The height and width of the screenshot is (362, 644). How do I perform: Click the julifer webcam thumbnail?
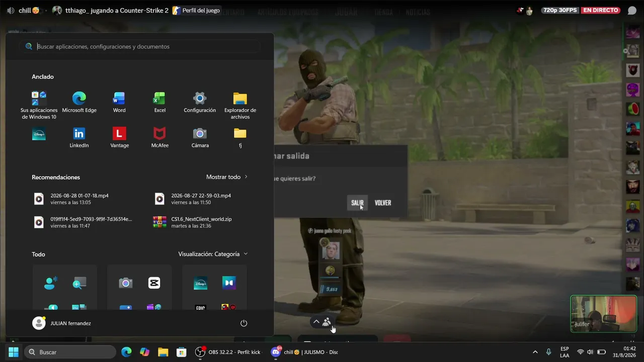point(603,314)
